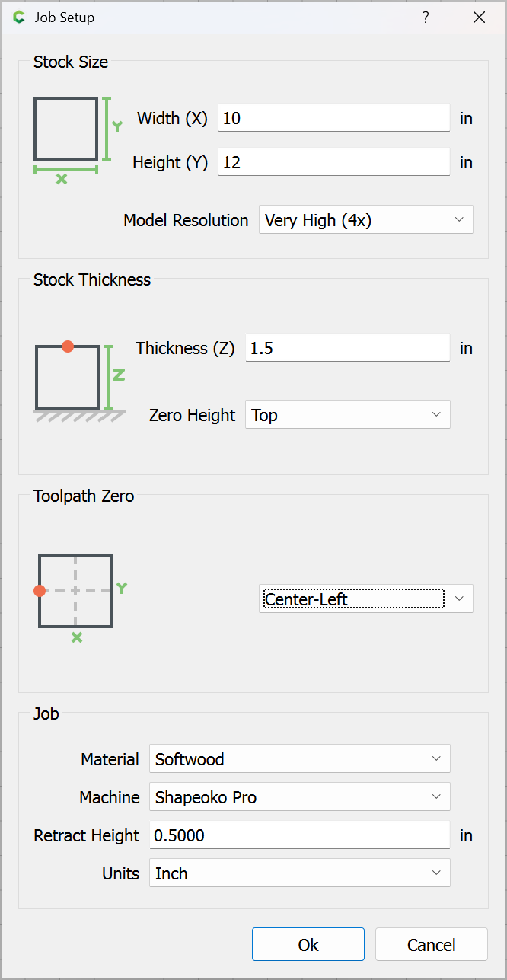Click the Width (X) input field

pos(333,118)
